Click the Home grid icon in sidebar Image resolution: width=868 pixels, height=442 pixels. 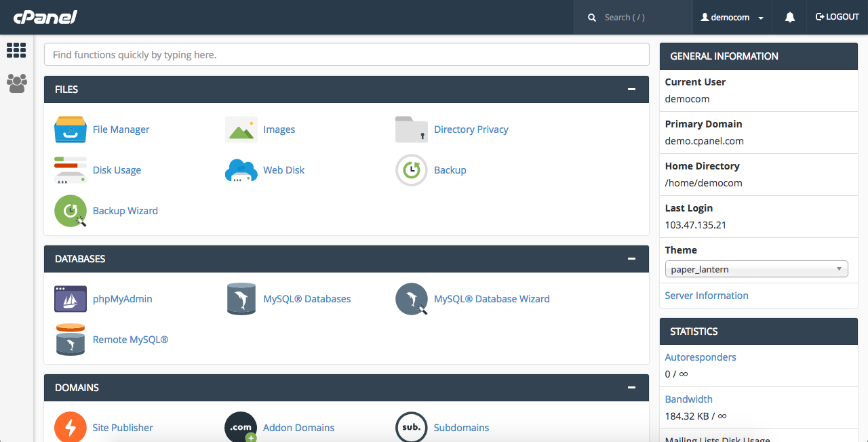coord(16,50)
